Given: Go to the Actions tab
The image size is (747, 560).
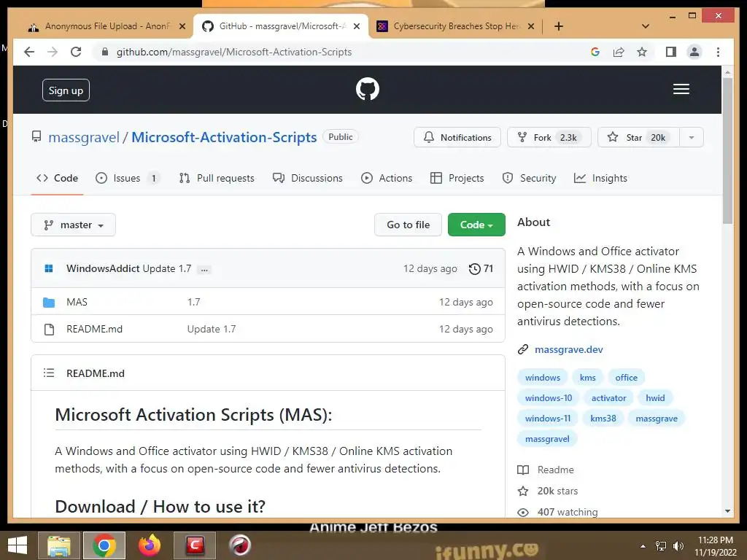Looking at the screenshot, I should [387, 178].
